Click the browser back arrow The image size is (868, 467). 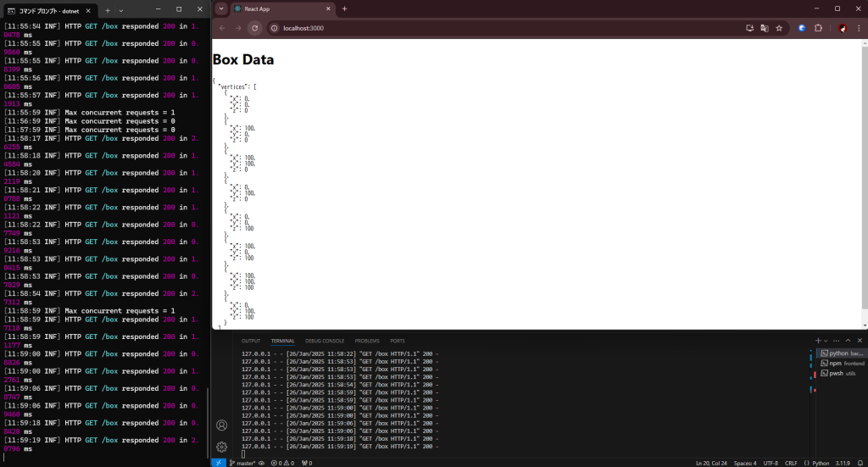(222, 28)
